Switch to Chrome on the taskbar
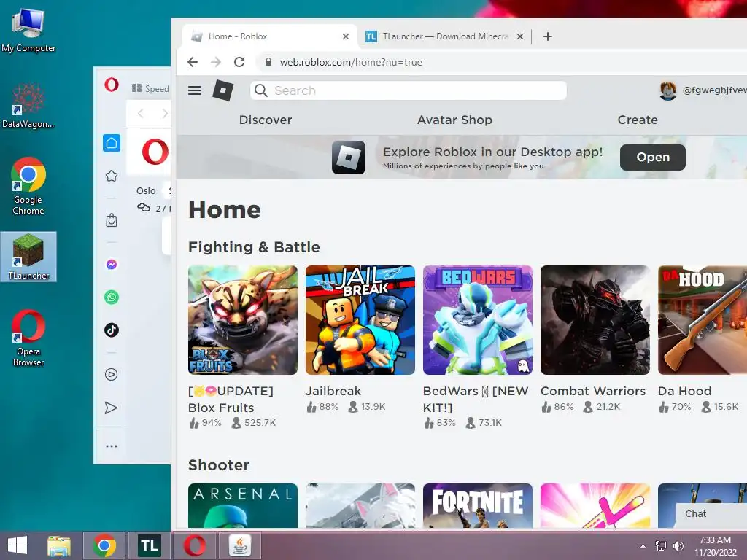Viewport: 747px width, 560px height. pyautogui.click(x=104, y=545)
